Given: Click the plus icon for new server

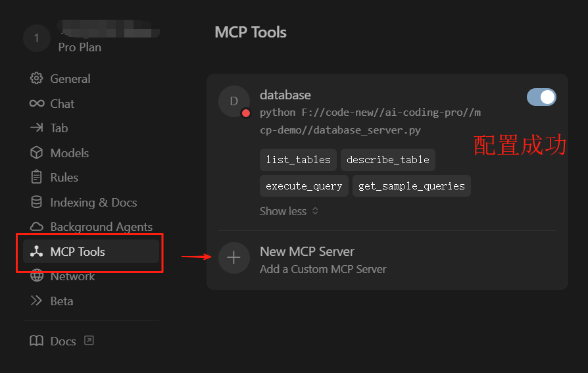Looking at the screenshot, I should 233,258.
